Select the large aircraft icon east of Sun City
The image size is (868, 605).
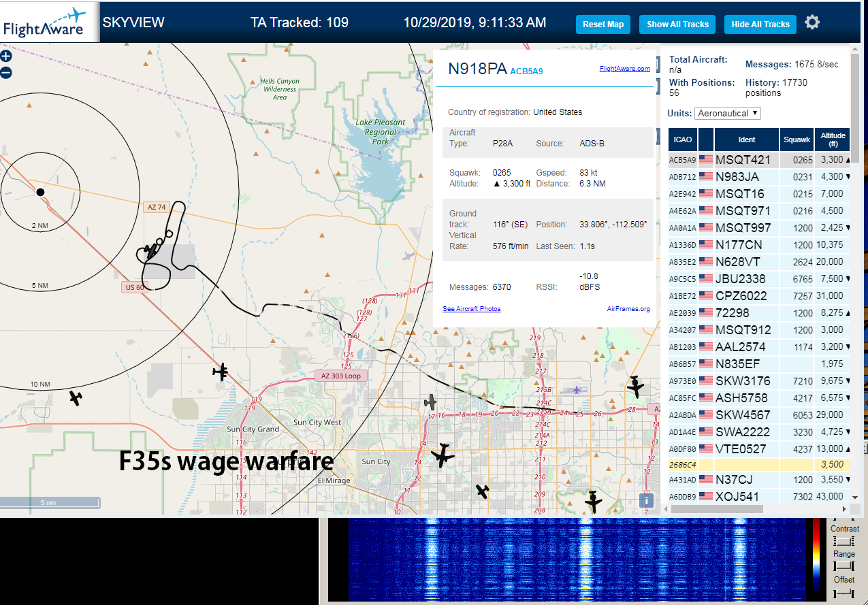(x=443, y=455)
